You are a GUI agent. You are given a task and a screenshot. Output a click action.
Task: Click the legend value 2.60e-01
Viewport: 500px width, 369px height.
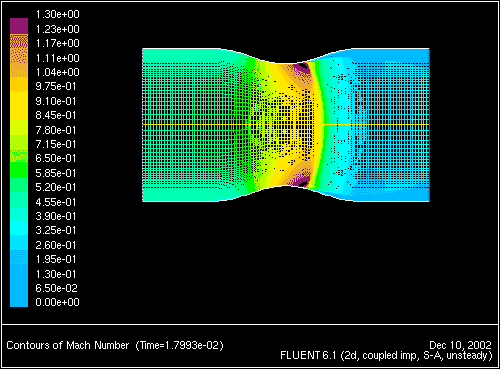click(x=56, y=245)
